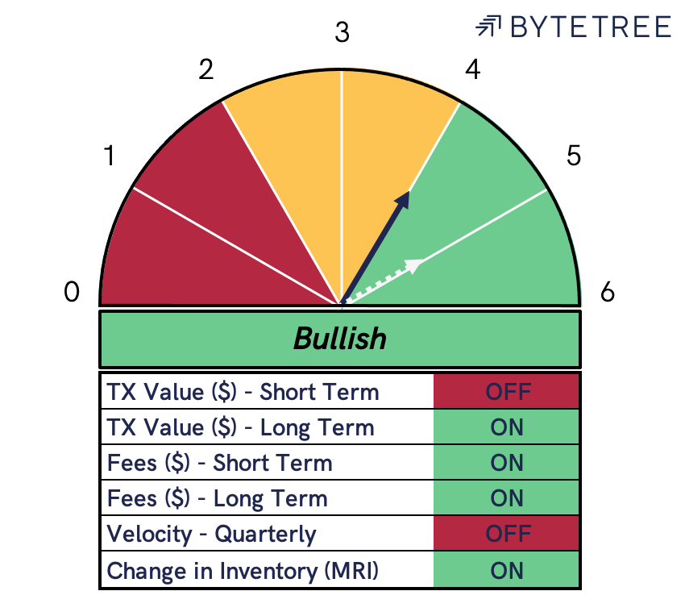
Task: Click the white dotted gauge arrow
Action: pos(384,281)
